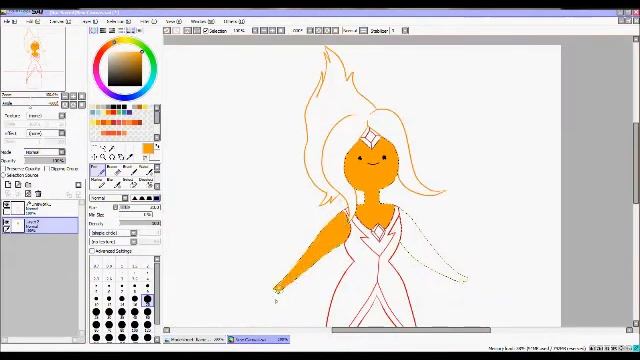Show the RGB slider panel
640x360 pixels.
(x=103, y=31)
